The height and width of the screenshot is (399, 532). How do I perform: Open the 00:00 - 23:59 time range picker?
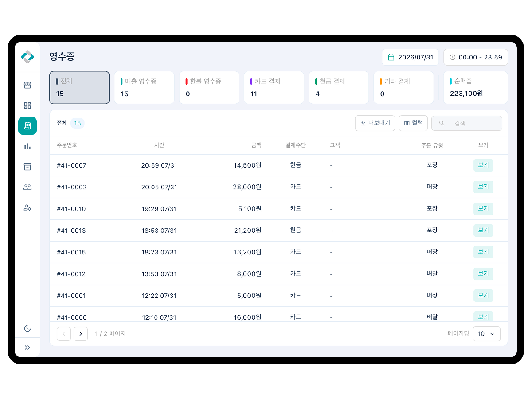coord(476,57)
